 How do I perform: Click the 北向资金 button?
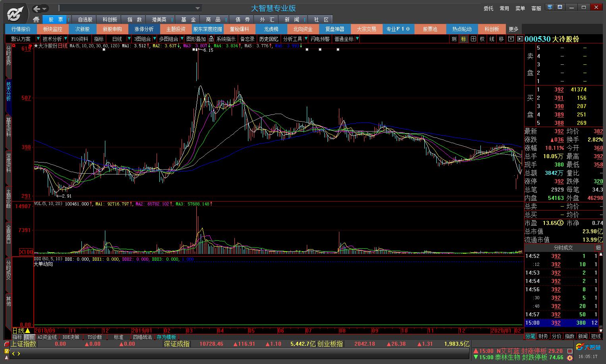pyautogui.click(x=303, y=29)
